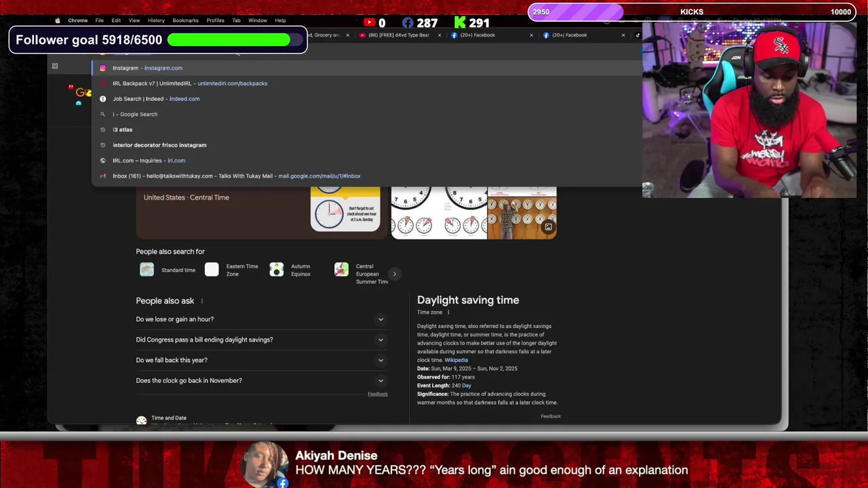868x488 pixels.
Task: Click the magnifier icon beside Google Search suggestion
Action: tap(102, 114)
